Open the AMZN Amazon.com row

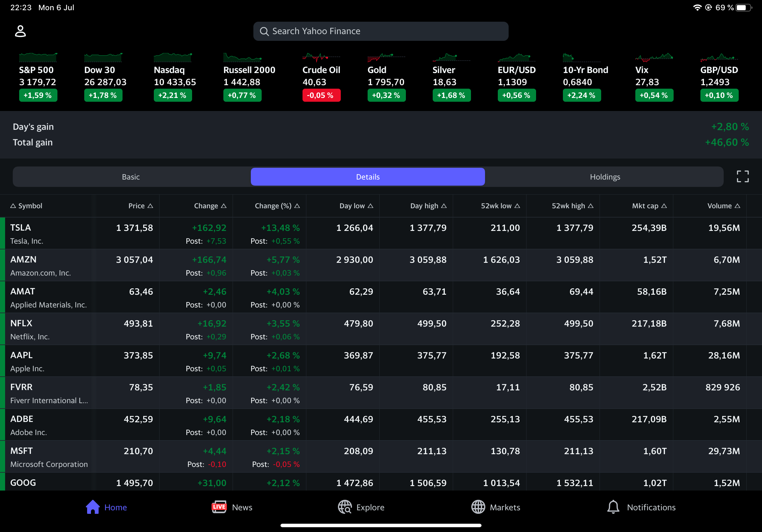tap(381, 265)
